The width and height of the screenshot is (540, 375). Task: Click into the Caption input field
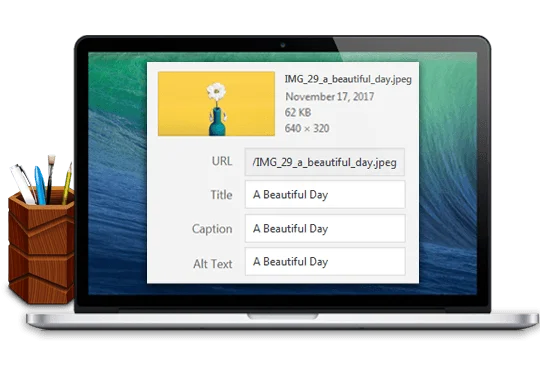[325, 228]
